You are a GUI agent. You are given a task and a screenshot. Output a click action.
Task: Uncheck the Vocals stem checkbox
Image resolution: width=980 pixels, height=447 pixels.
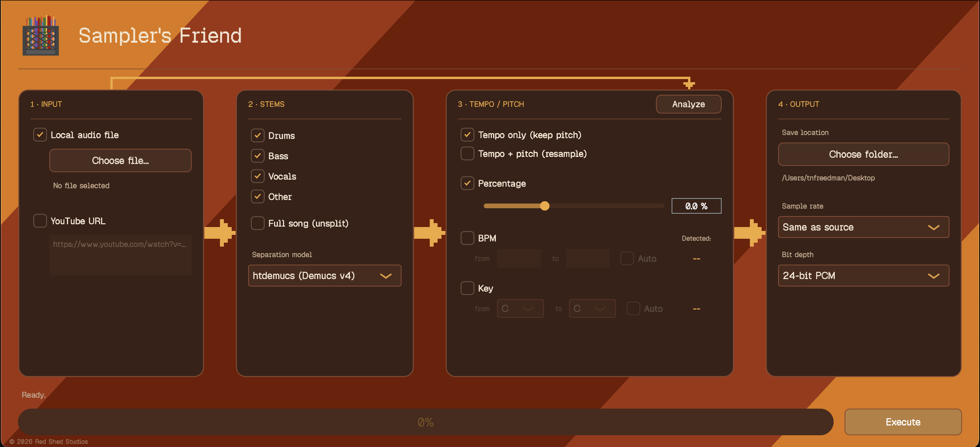[x=258, y=176]
